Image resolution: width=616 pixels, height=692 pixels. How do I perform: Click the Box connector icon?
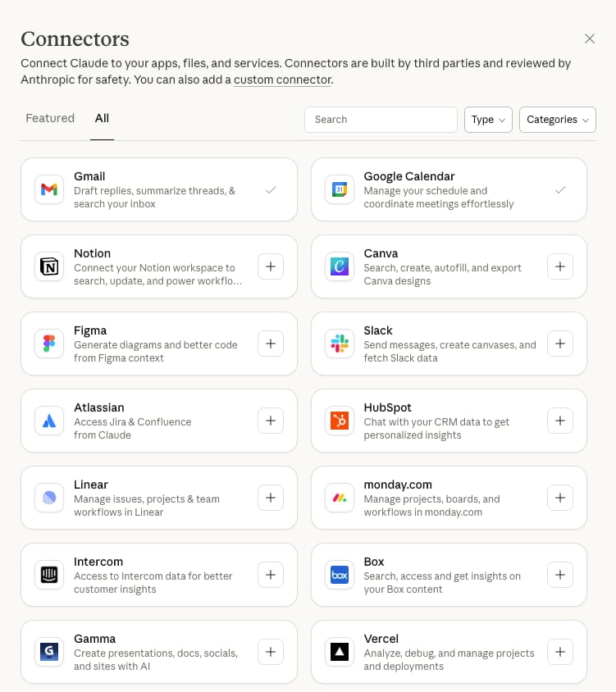coord(338,575)
